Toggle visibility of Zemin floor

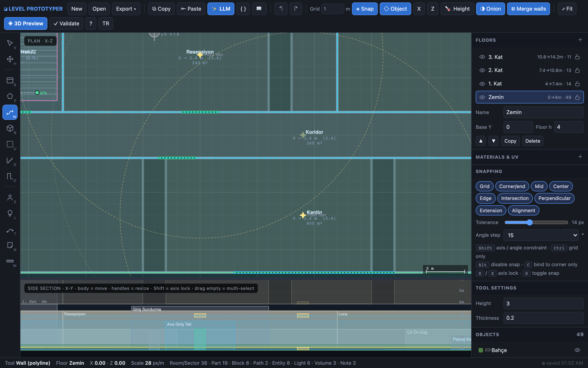pos(482,97)
